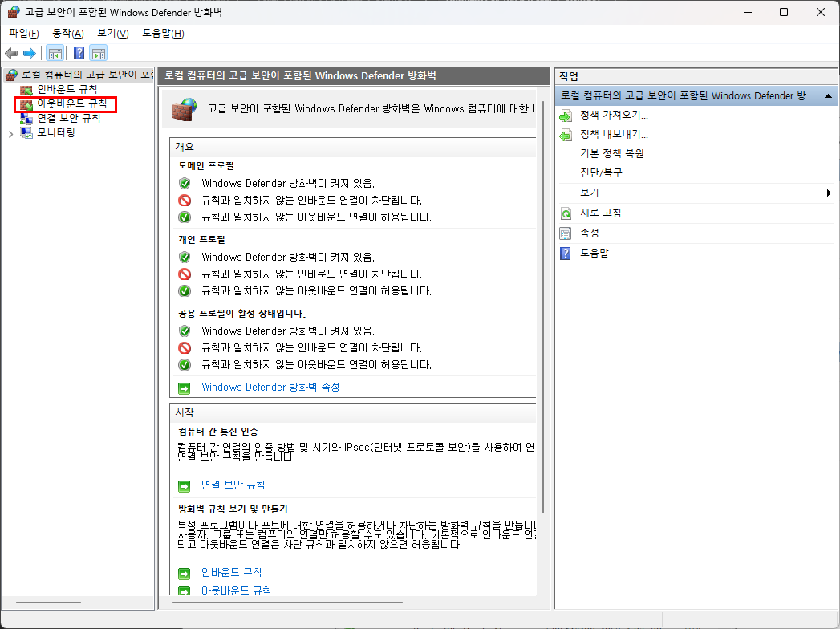
Task: Select 아웃바운드 규칙 in the tree
Action: point(71,103)
